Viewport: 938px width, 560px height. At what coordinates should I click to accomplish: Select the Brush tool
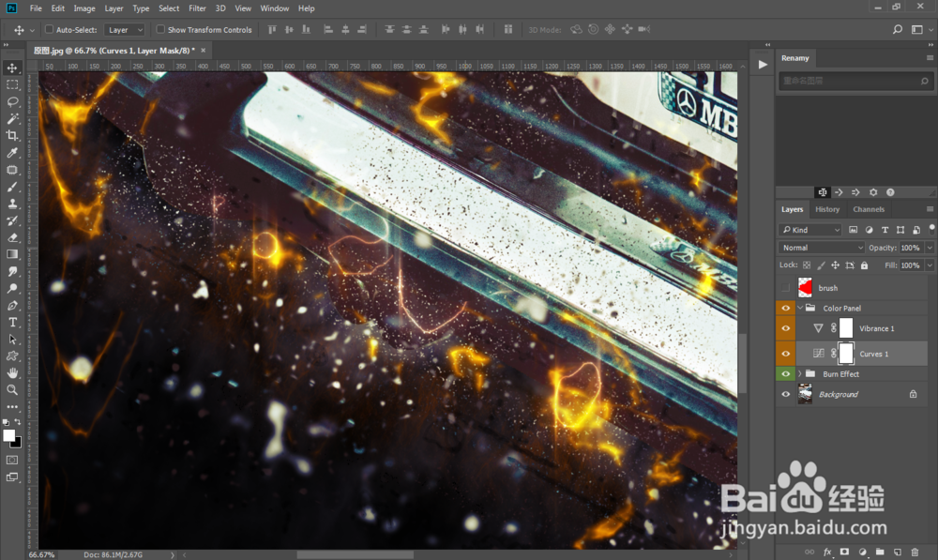[x=12, y=187]
